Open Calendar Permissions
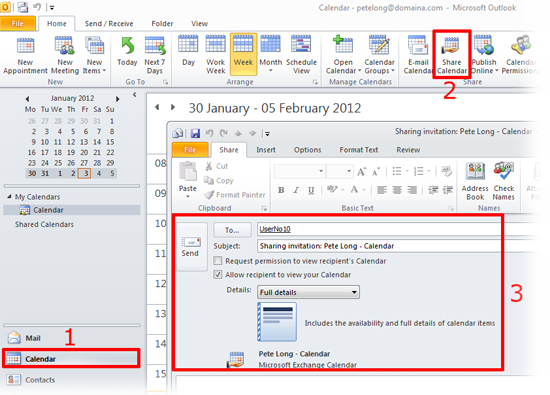This screenshot has height=395, width=550. [x=521, y=55]
